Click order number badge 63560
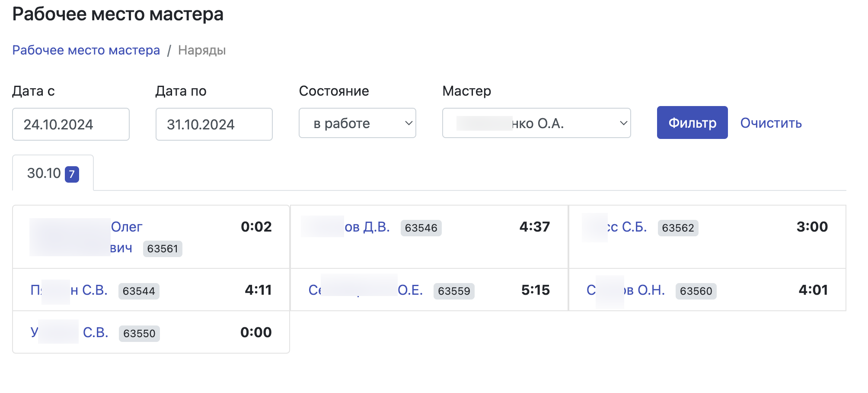This screenshot has height=393, width=868. coord(696,291)
